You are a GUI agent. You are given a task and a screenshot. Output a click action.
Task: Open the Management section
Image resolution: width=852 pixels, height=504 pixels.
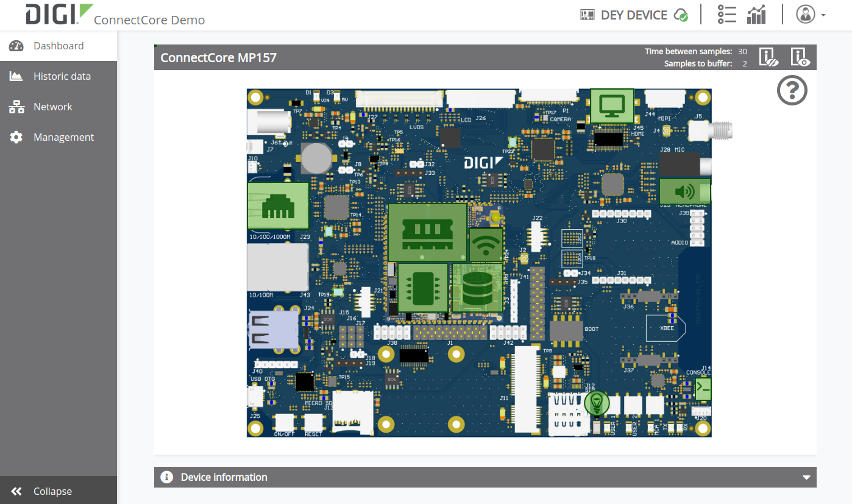pos(59,137)
